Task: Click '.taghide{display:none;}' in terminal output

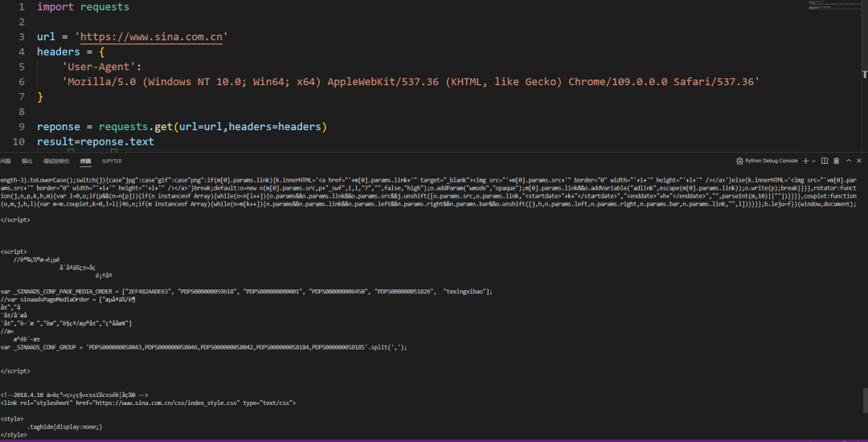Action: (x=65, y=427)
